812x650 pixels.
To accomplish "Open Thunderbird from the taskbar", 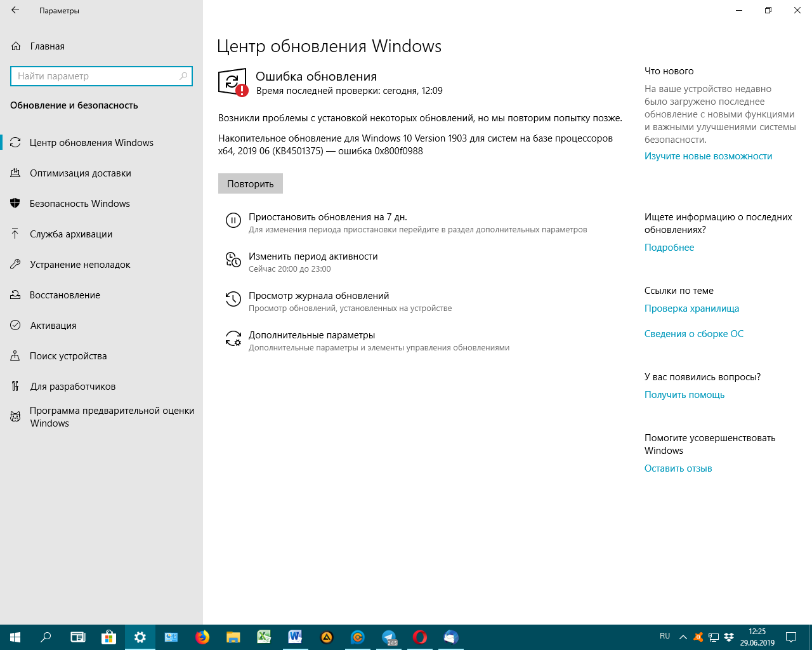I will click(451, 637).
